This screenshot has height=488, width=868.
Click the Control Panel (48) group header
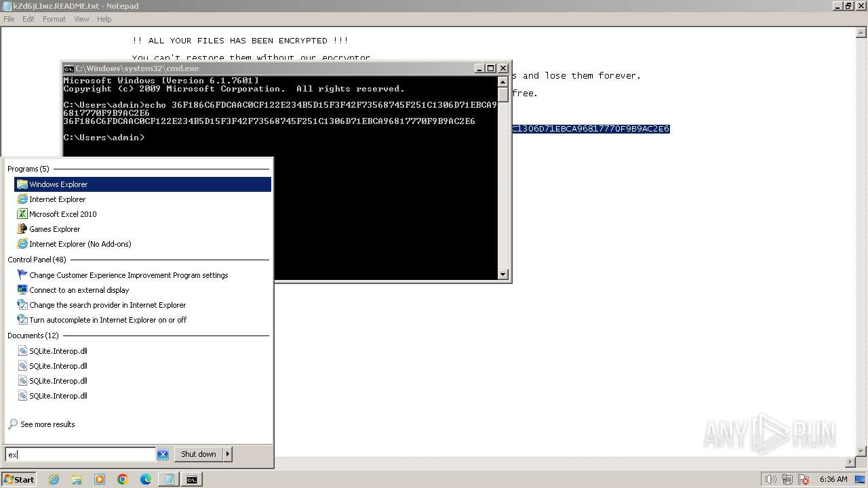(x=37, y=260)
